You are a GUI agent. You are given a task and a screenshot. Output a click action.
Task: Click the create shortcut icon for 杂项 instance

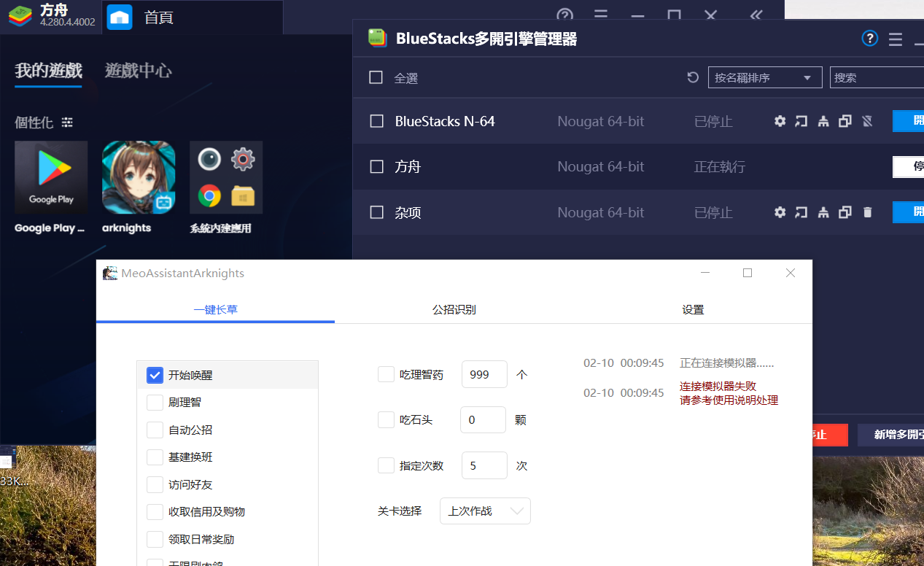click(801, 212)
